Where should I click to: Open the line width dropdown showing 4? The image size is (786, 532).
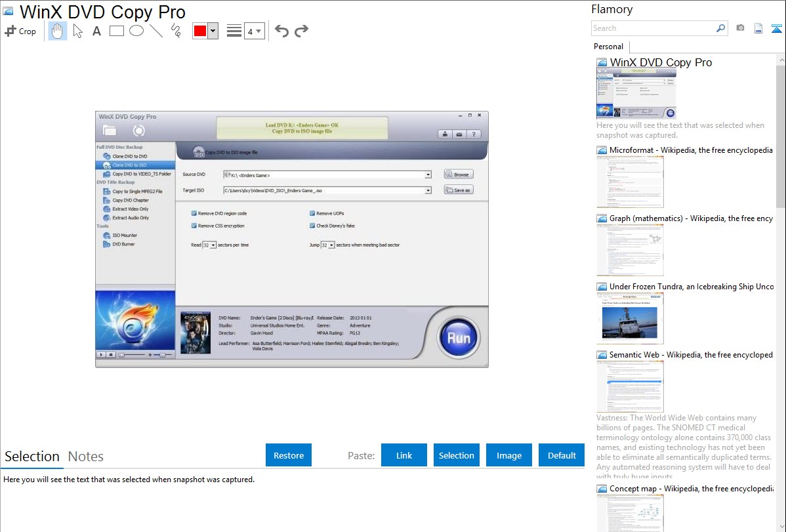(254, 31)
